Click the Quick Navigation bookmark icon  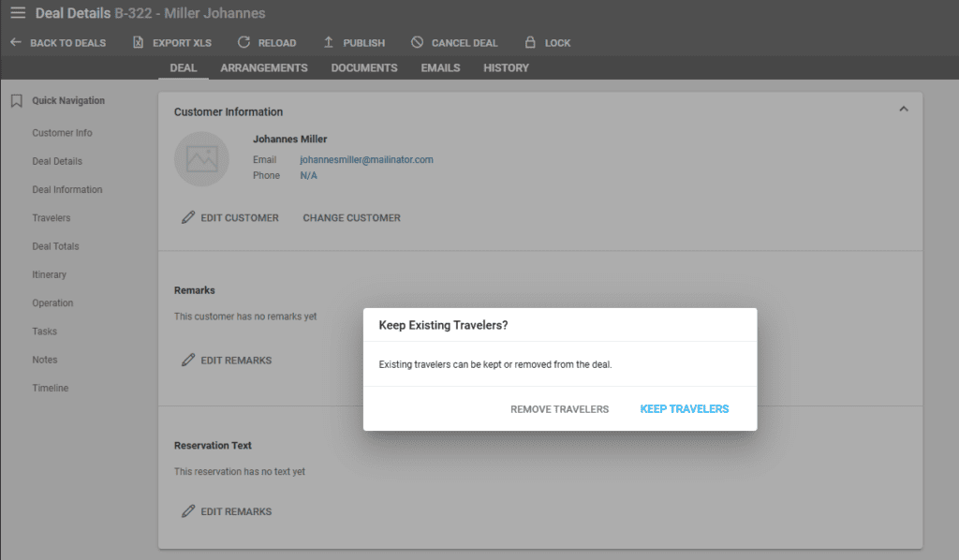[x=17, y=101]
